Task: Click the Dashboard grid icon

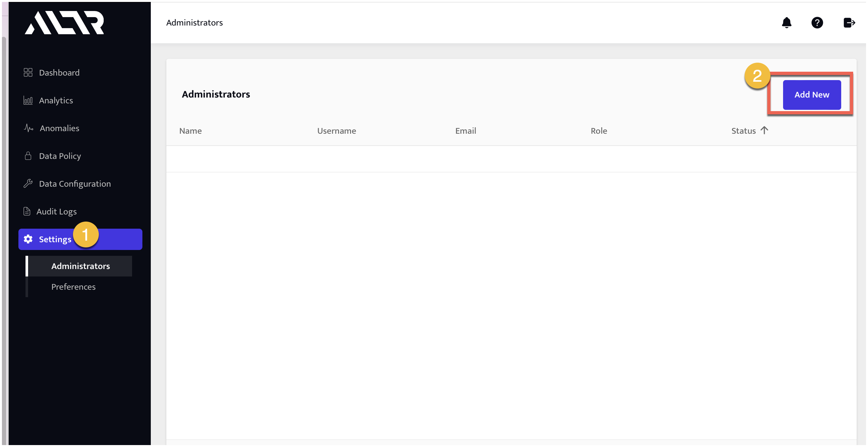Action: 28,72
